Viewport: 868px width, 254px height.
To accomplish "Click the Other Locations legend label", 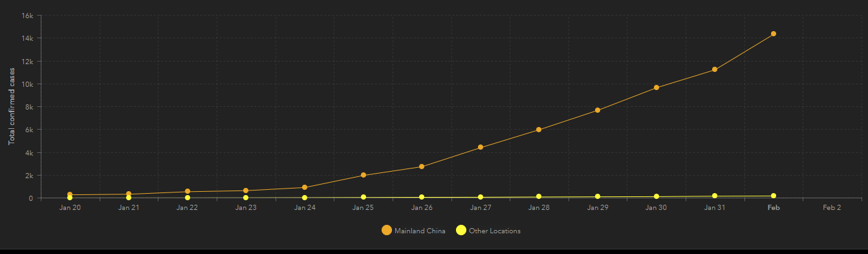I will click(x=495, y=231).
